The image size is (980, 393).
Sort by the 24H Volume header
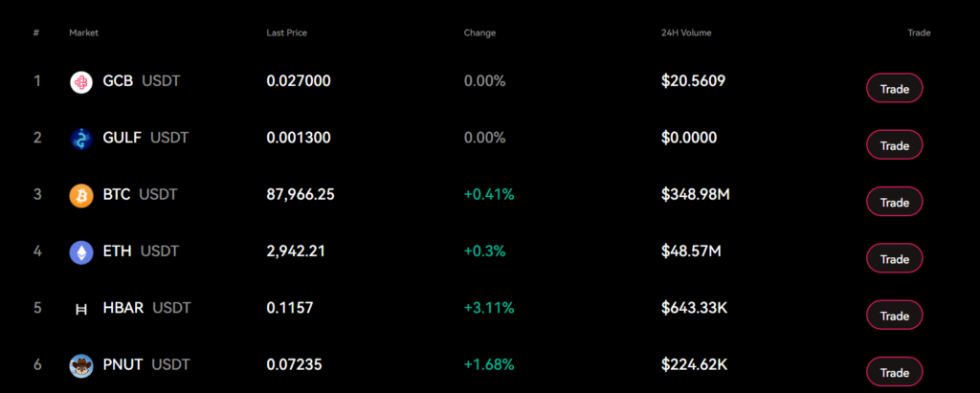point(685,33)
